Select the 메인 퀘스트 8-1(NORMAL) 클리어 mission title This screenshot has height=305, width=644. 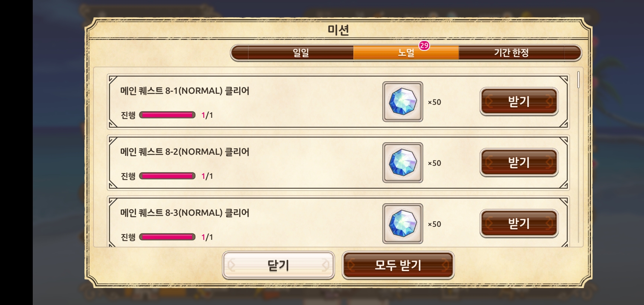tap(185, 91)
